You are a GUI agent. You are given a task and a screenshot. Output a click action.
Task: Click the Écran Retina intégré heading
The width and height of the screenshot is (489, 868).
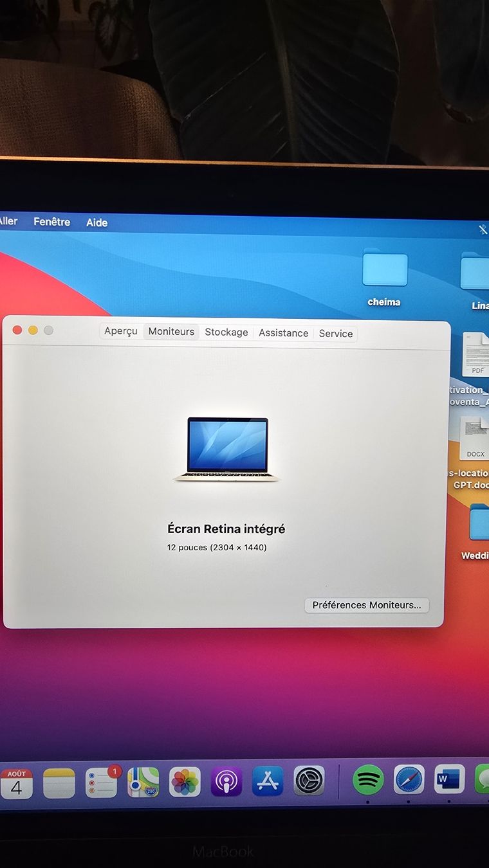coord(226,529)
